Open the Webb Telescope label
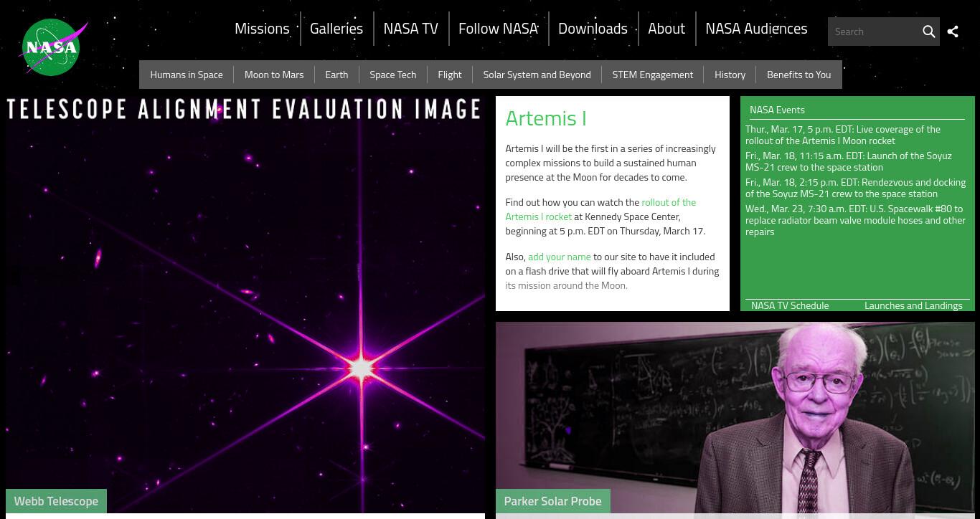The width and height of the screenshot is (980, 519). click(56, 501)
